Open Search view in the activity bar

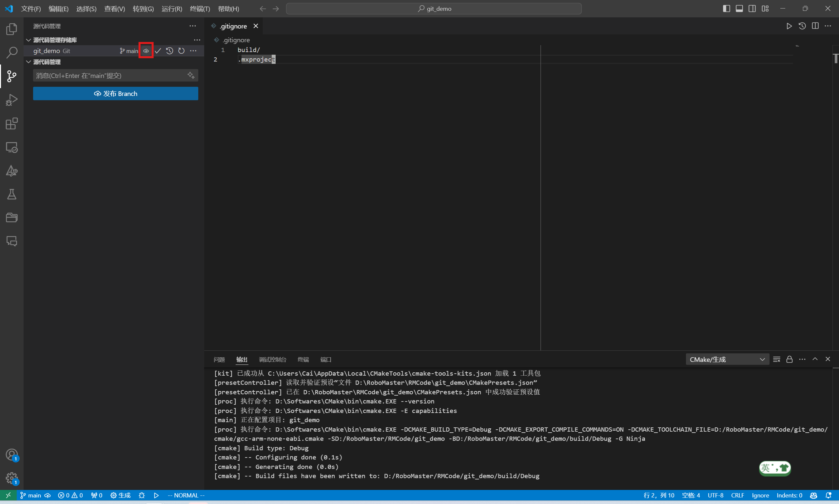(11, 52)
